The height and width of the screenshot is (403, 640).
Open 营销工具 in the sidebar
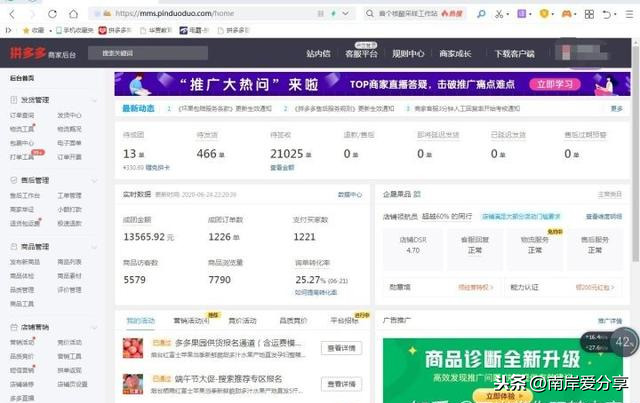[69, 356]
